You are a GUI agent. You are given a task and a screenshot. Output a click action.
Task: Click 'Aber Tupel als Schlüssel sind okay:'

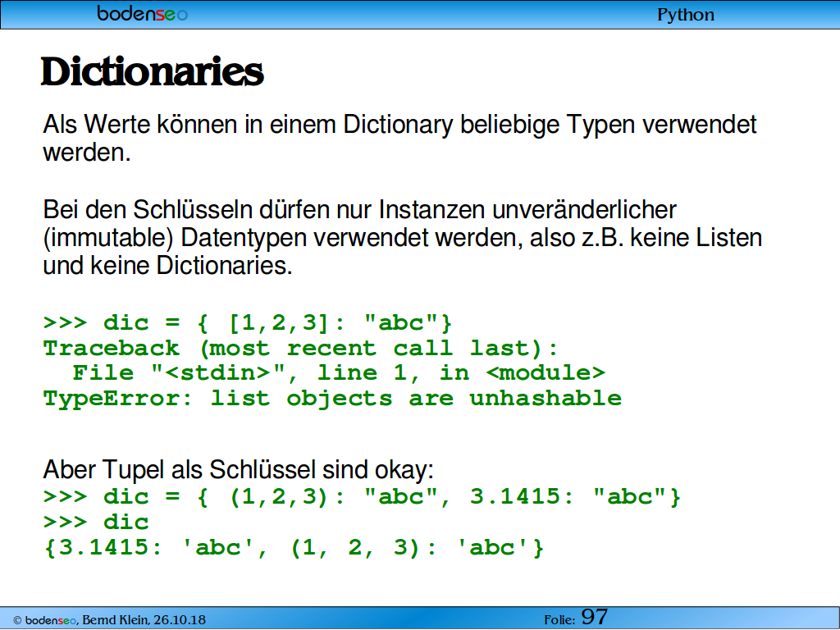239,470
